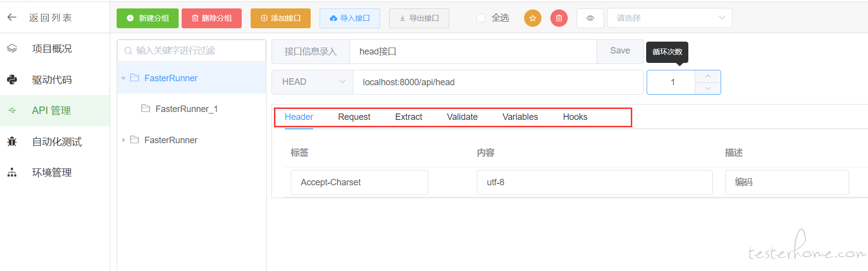Click the 接口信息录入 label
The height and width of the screenshot is (271, 868).
pyautogui.click(x=311, y=52)
